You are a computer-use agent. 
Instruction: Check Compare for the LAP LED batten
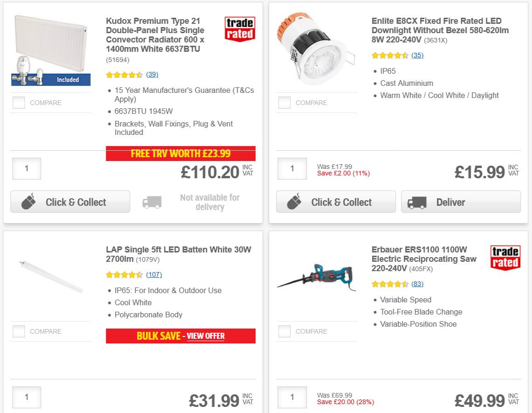(19, 331)
